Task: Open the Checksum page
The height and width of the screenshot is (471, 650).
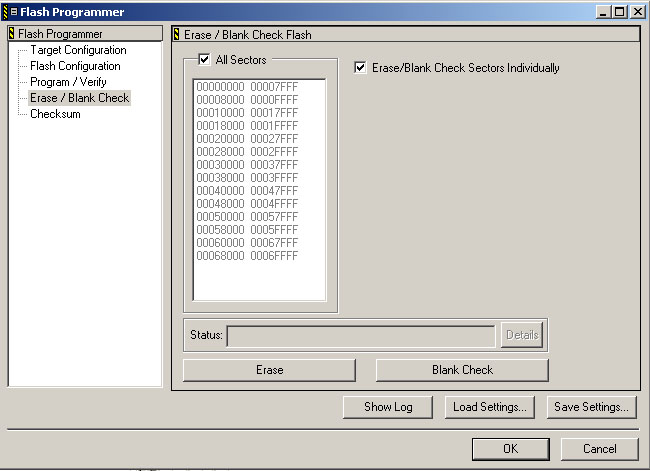Action: point(55,114)
